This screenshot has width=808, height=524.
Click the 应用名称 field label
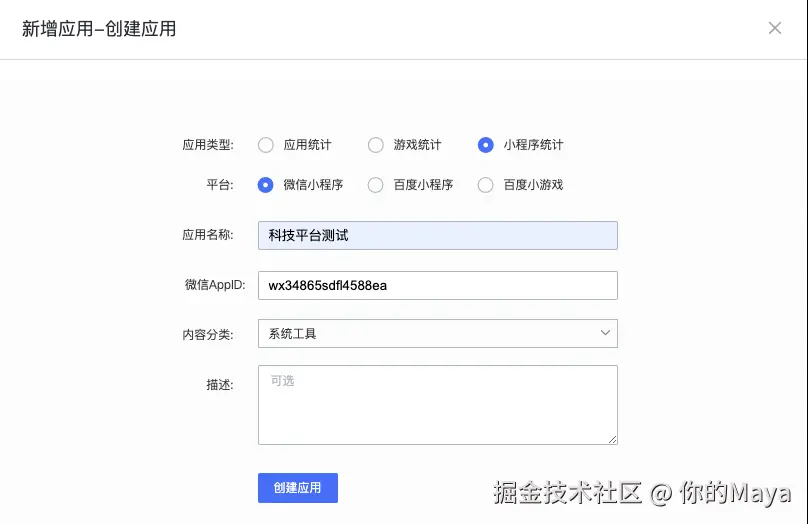207,235
